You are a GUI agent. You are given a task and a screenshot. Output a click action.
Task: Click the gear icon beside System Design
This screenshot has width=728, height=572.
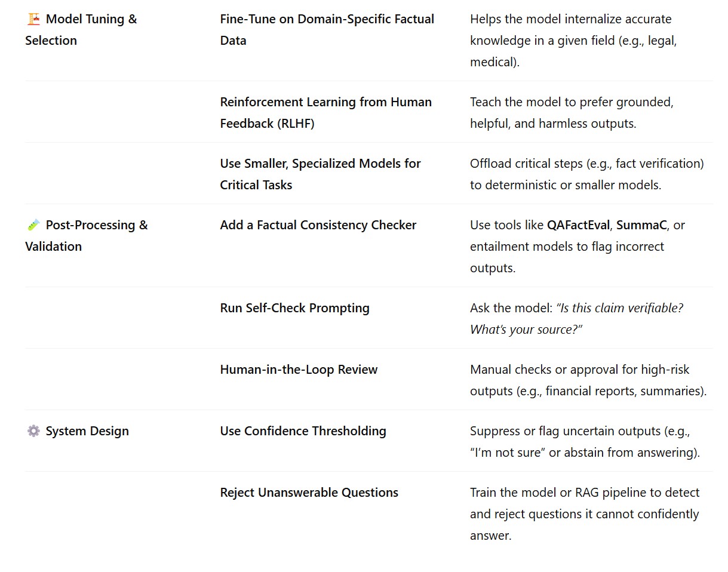[33, 431]
